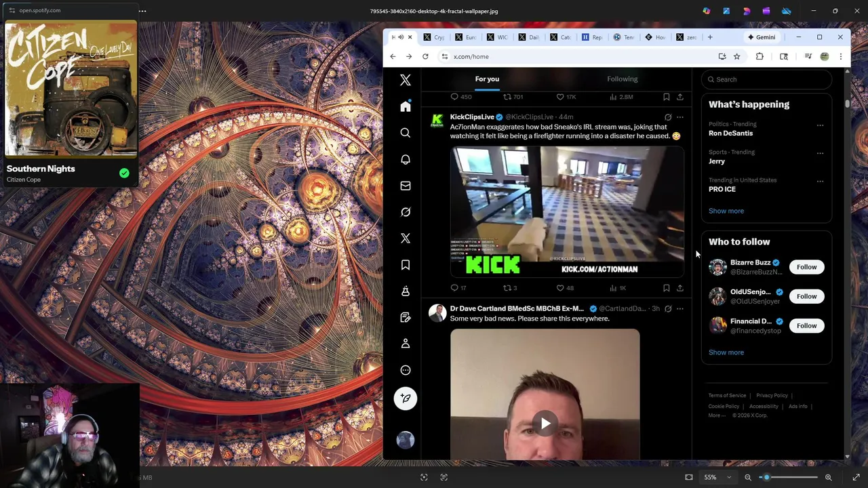
Task: Open Terms of Service footer link
Action: [x=727, y=396]
